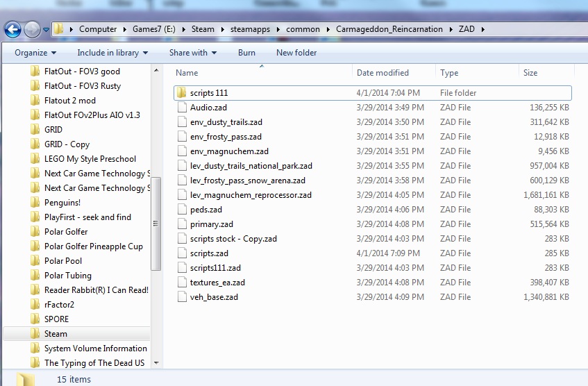Select the scripts111.zad file icon
The width and height of the screenshot is (588, 386).
182,268
